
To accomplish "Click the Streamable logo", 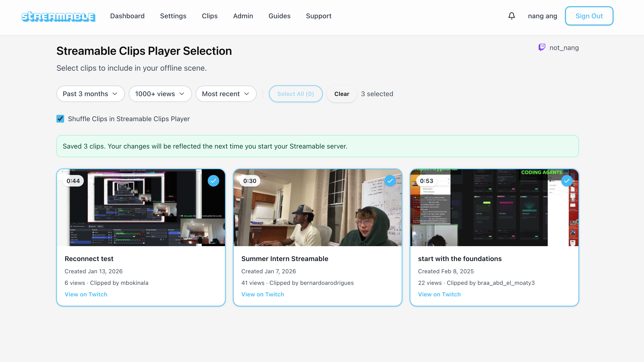I will pos(58,17).
